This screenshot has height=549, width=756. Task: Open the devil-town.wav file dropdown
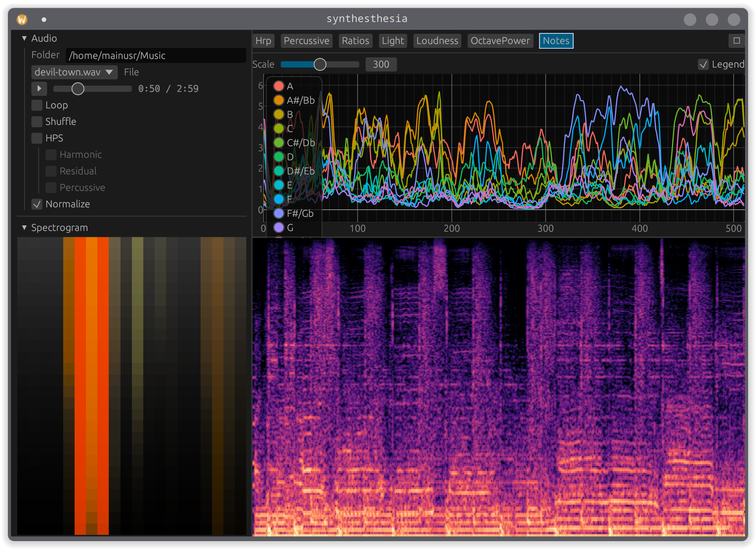tap(74, 72)
